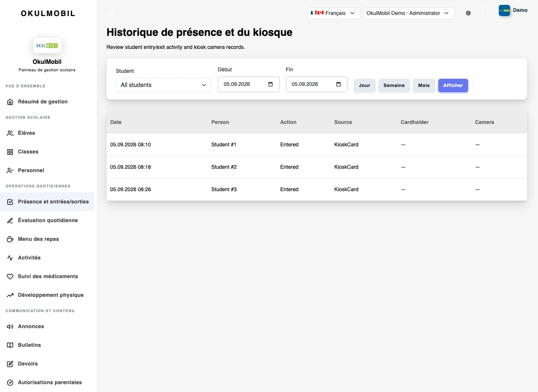Open the Français language dropdown
The height and width of the screenshot is (392, 538).
point(334,13)
